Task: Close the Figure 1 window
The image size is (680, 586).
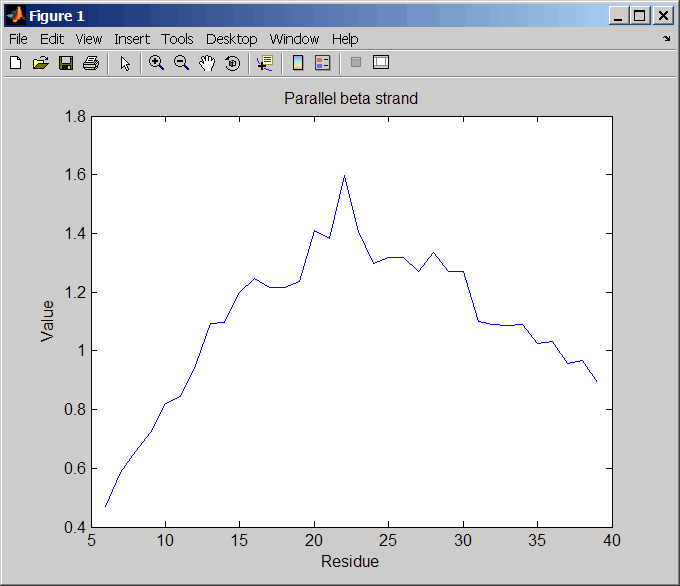Action: tap(663, 16)
